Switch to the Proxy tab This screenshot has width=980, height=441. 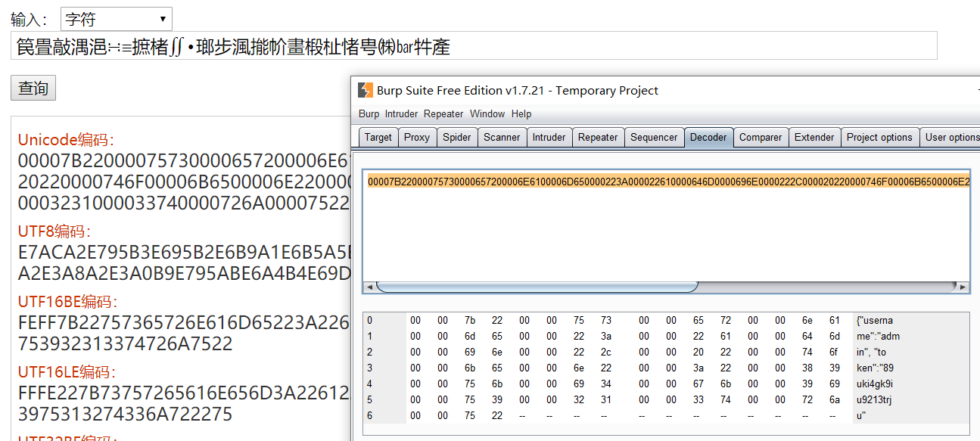[x=416, y=138]
